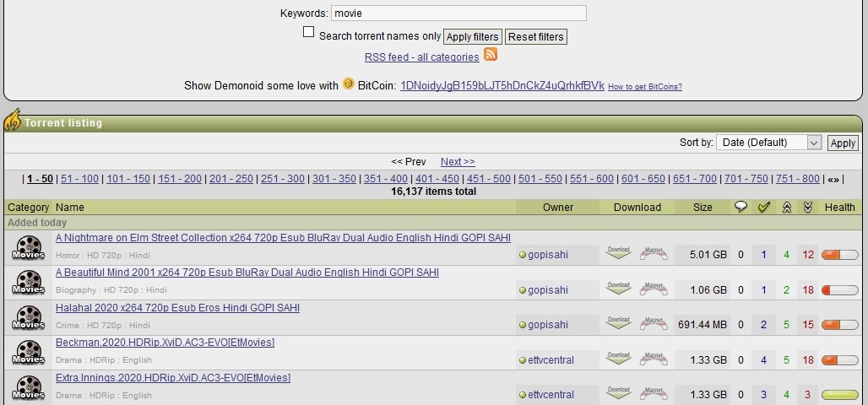Open the Sort by Date (Default) dropdown
The height and width of the screenshot is (405, 868).
point(768,143)
